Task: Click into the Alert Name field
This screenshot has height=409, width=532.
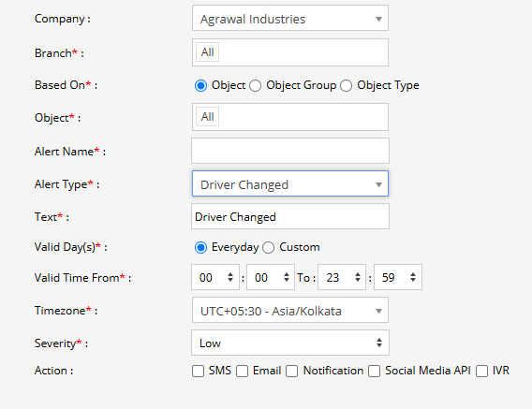Action: pyautogui.click(x=290, y=151)
